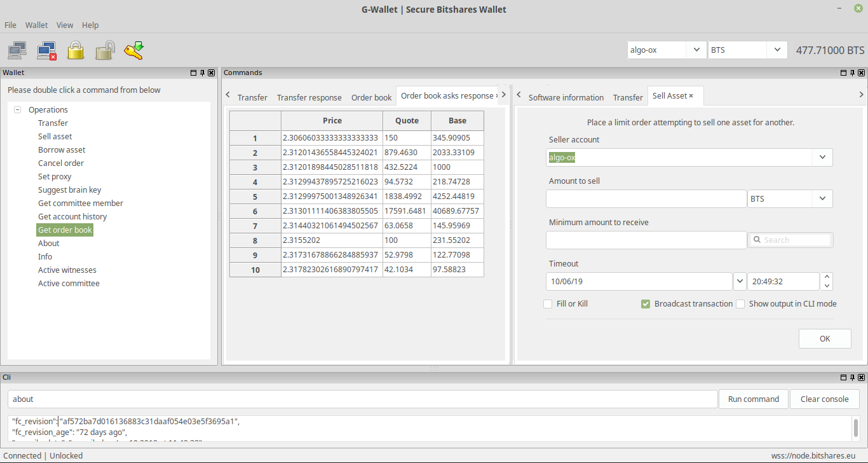The width and height of the screenshot is (868, 463).
Task: Click the Minimum amount to receive field
Action: pos(646,240)
